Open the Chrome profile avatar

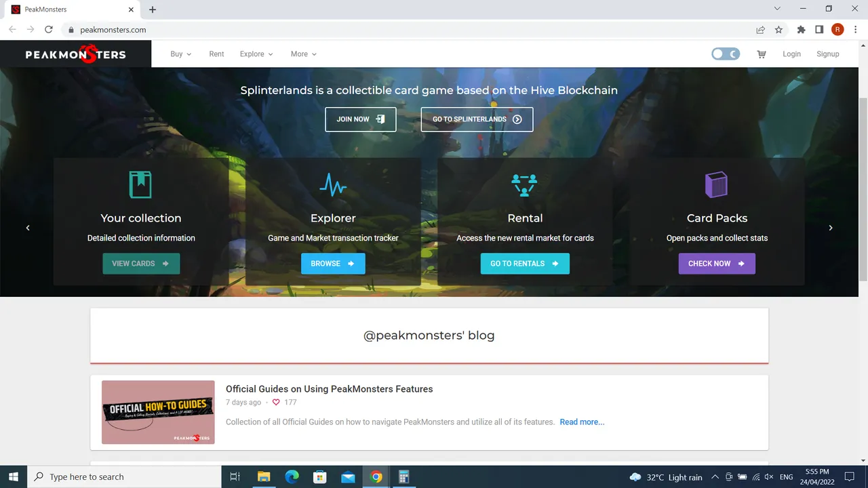click(837, 30)
